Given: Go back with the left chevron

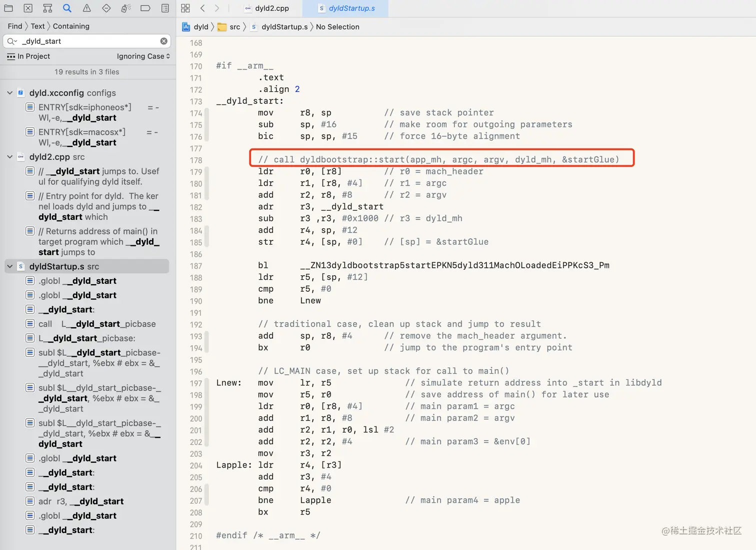Looking at the screenshot, I should coord(202,8).
